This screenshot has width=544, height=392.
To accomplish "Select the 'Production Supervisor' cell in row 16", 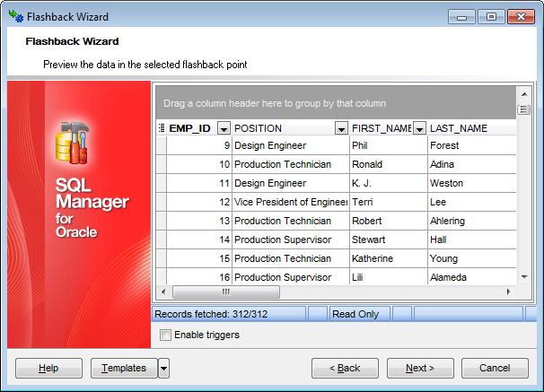I will click(x=291, y=277).
